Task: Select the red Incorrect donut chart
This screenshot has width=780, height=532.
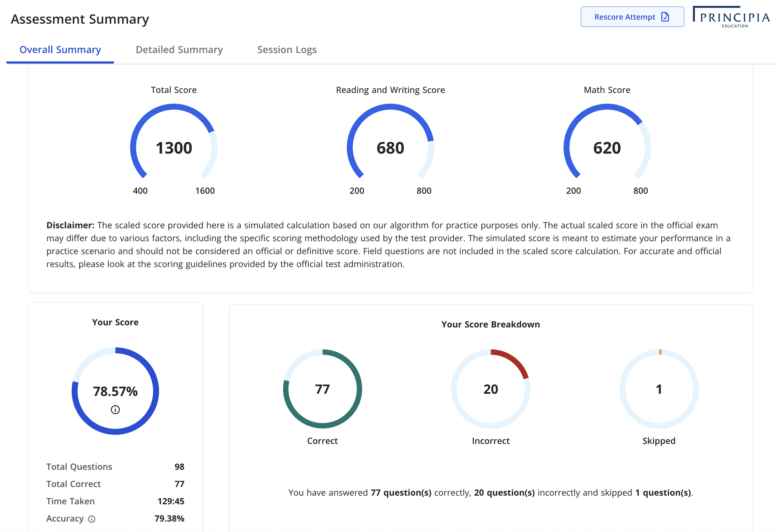Action: tap(491, 389)
